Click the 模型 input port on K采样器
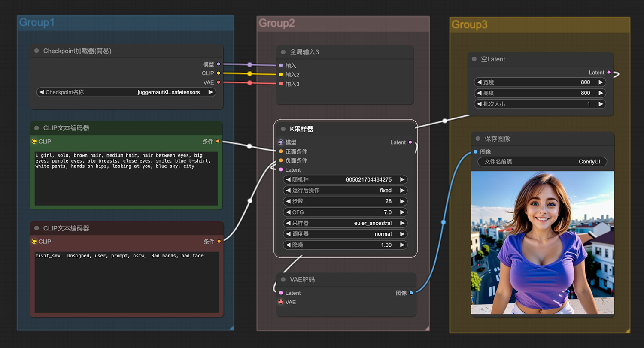Viewport: 644px width, 348px height. 281,142
